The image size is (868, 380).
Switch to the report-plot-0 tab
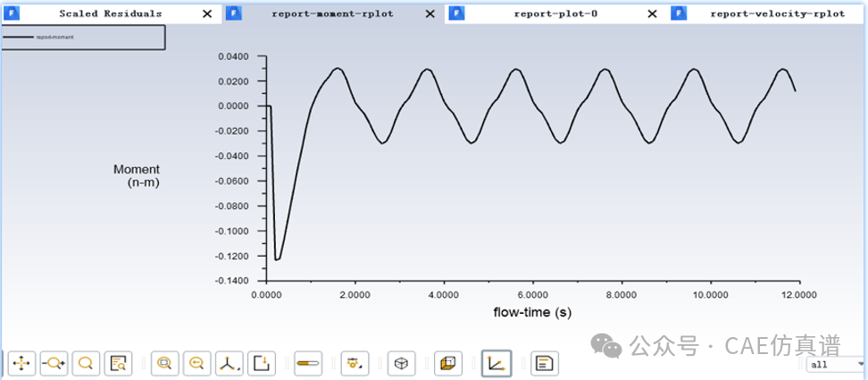(555, 13)
